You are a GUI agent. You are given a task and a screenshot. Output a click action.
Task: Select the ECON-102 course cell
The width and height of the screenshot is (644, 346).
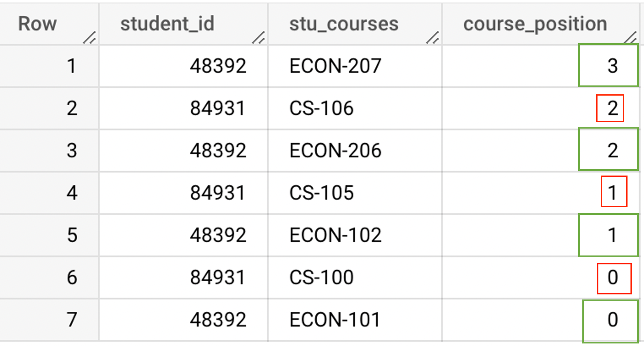335,235
